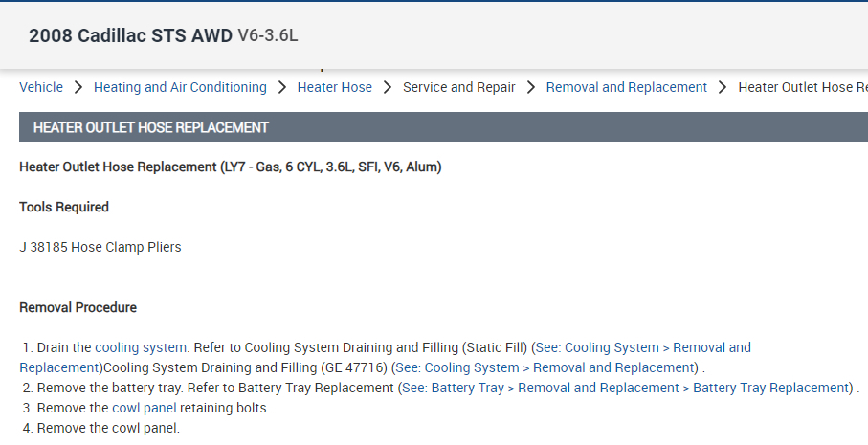Click the chevron right after Vehicle

[78, 87]
